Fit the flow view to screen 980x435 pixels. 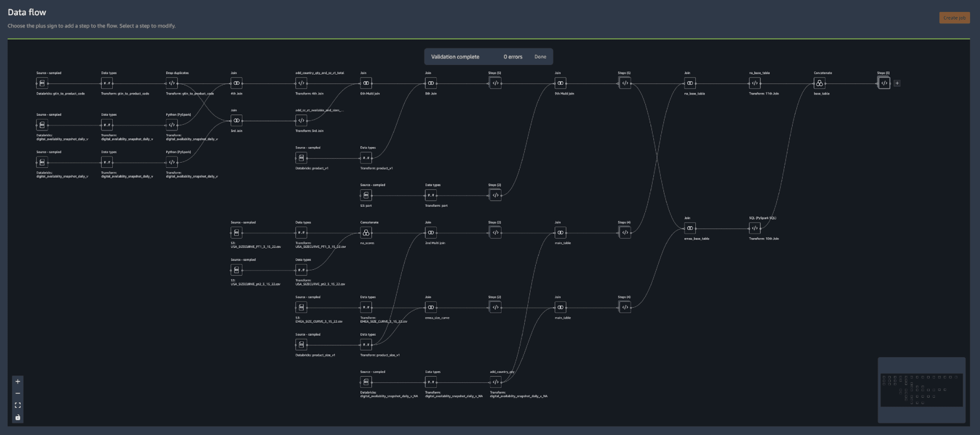(17, 405)
